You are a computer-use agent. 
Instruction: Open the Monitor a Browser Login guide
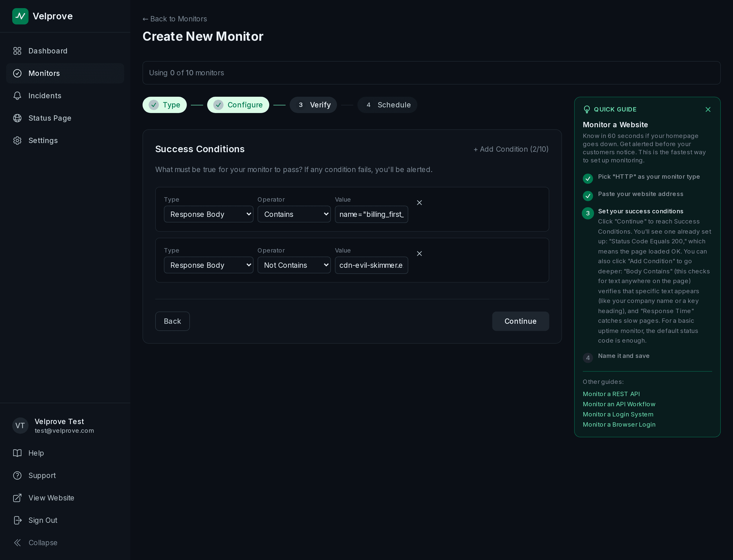pos(619,425)
